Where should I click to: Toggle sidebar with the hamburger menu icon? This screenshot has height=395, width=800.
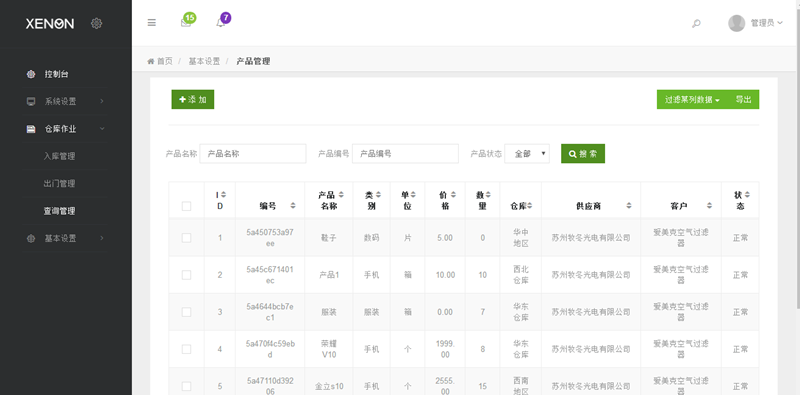[152, 22]
